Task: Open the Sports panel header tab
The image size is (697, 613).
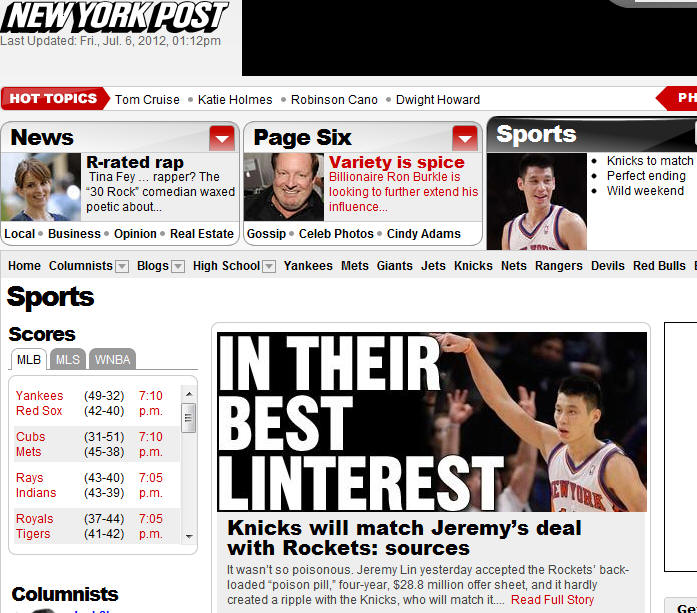Action: pyautogui.click(x=536, y=134)
